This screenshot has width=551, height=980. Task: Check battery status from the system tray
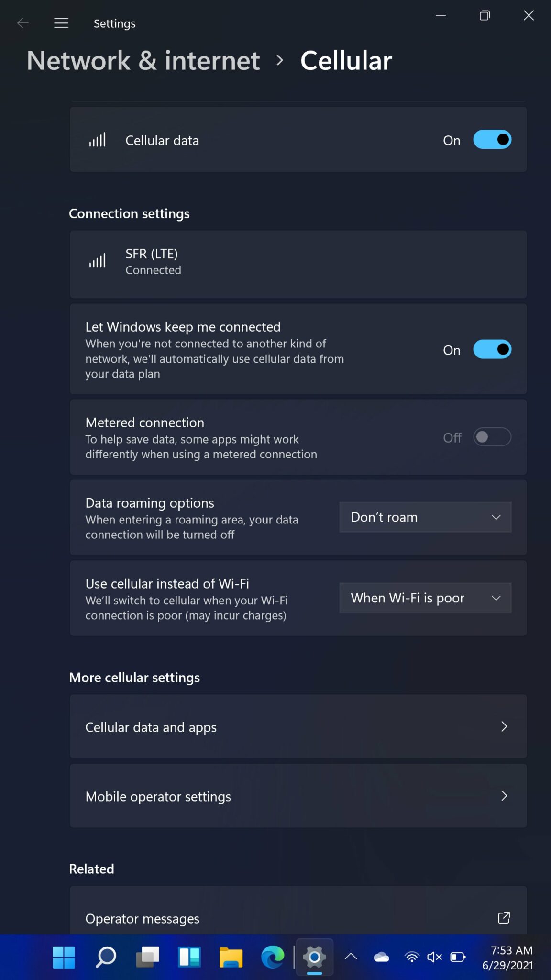[x=457, y=957]
